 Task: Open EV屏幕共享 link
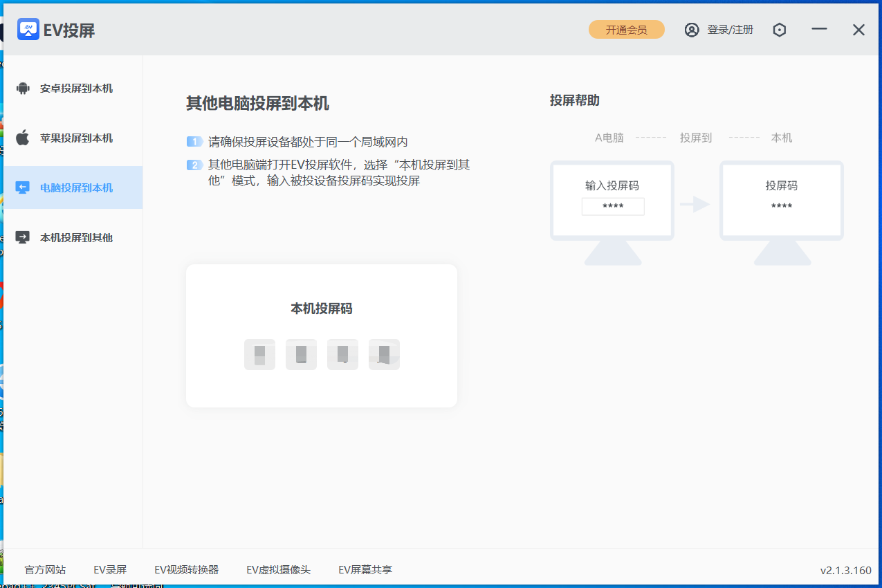365,570
